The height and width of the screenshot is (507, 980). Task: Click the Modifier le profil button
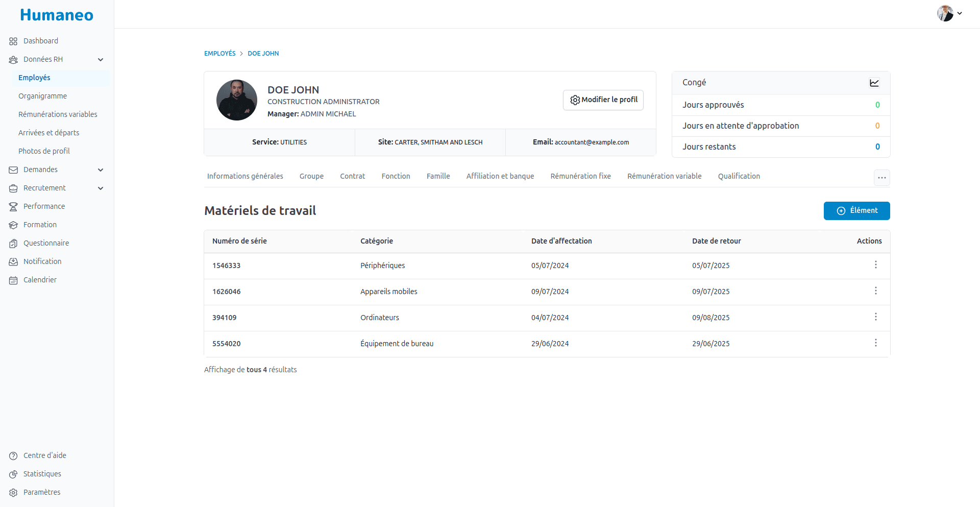tap(603, 100)
